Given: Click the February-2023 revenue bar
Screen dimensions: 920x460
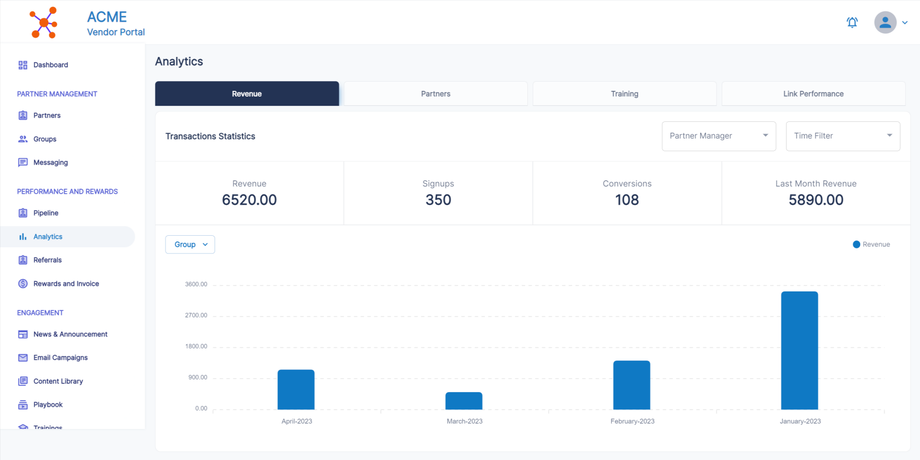Looking at the screenshot, I should [631, 385].
